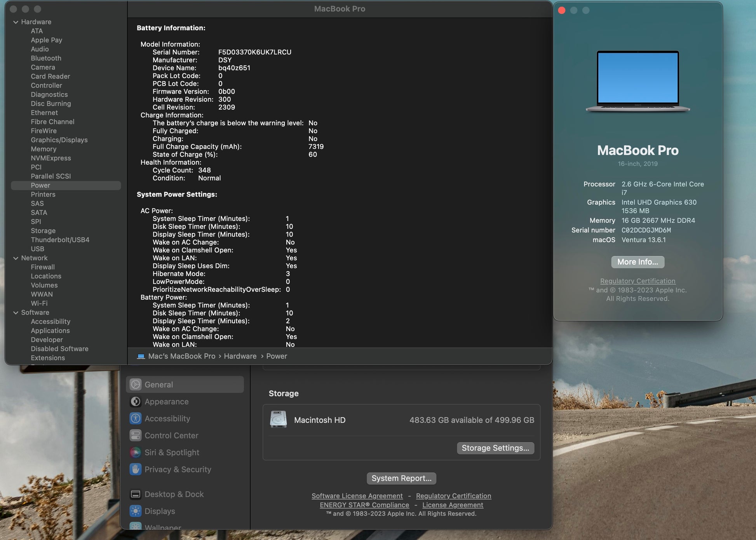Click the Macintosh HD drive icon
Screen dimensions: 756x540
[278, 420]
